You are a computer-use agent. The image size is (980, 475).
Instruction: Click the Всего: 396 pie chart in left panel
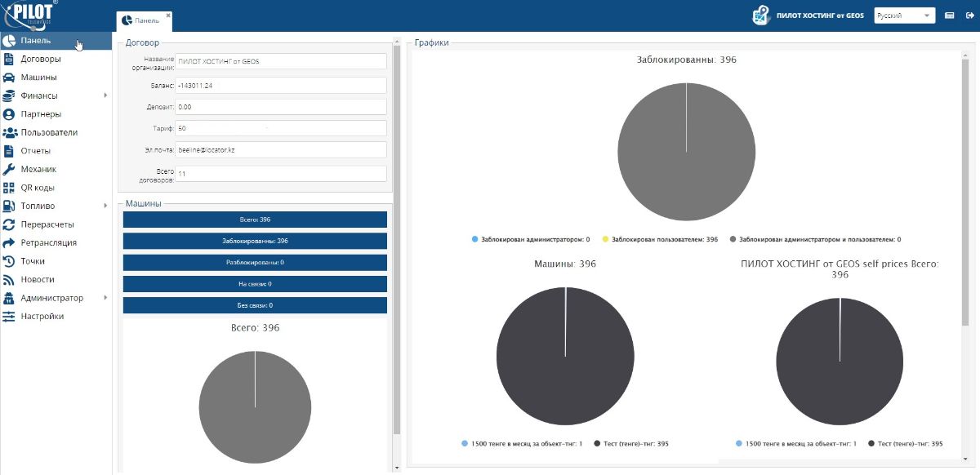pos(255,408)
